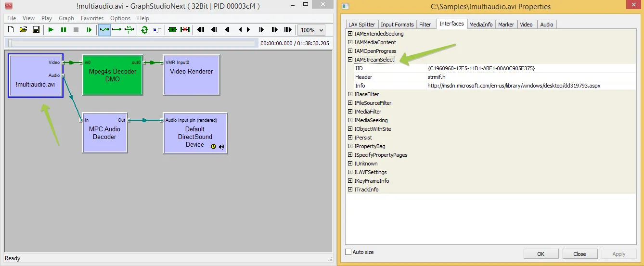The width and height of the screenshot is (644, 266).
Task: Click the remove filters red X icon
Action: pyautogui.click(x=185, y=30)
